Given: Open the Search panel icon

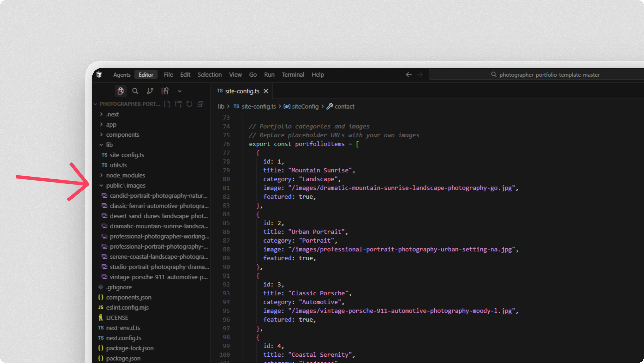Looking at the screenshot, I should click(x=135, y=91).
